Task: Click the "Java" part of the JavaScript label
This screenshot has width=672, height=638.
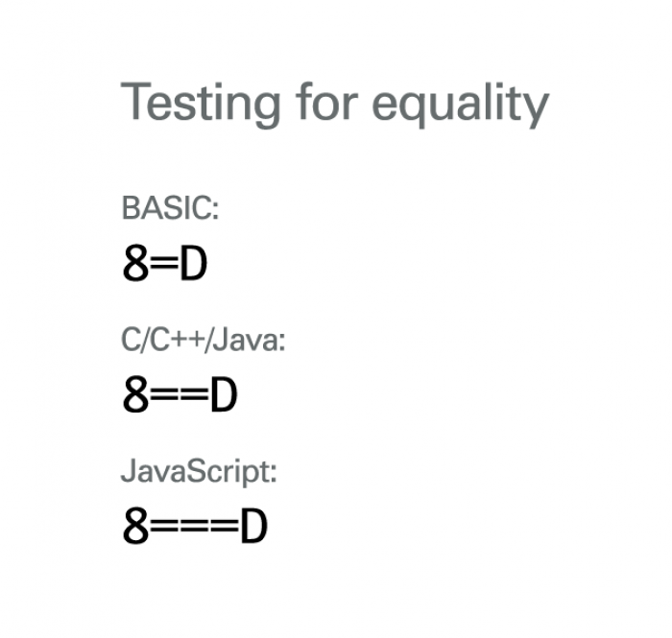Action: [153, 470]
